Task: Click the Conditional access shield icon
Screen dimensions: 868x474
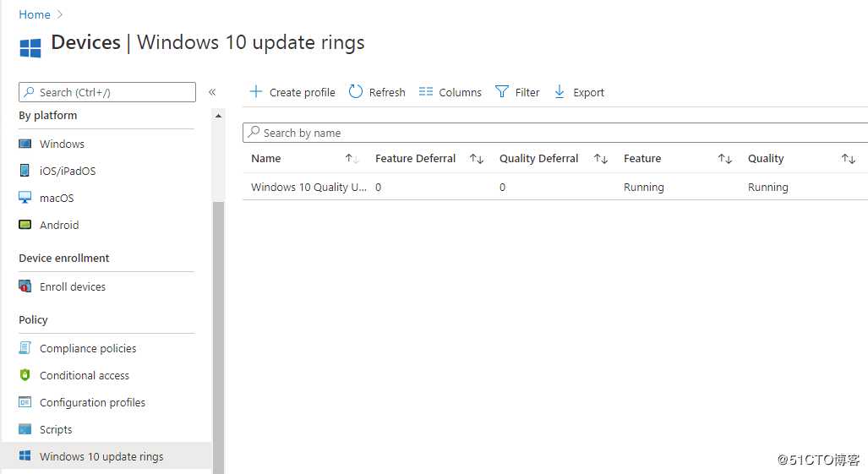Action: click(x=25, y=375)
